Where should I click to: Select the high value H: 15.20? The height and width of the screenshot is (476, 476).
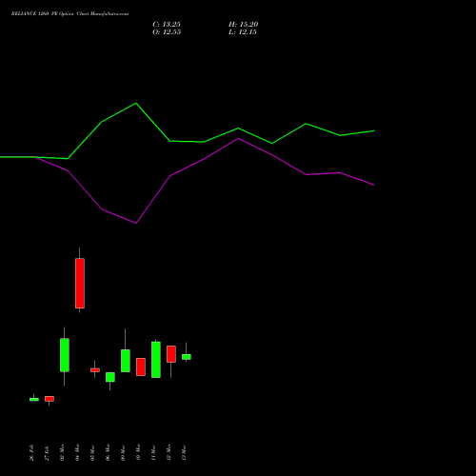(x=243, y=25)
